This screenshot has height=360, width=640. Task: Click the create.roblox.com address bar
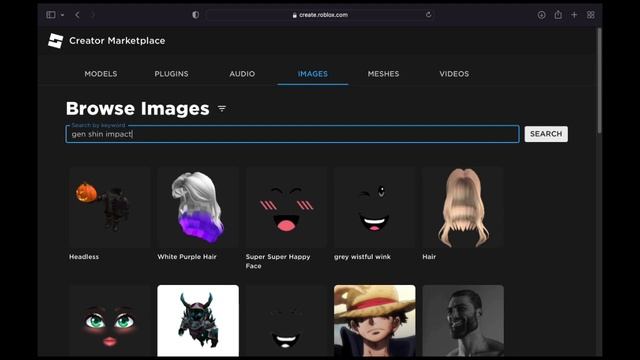pyautogui.click(x=320, y=15)
